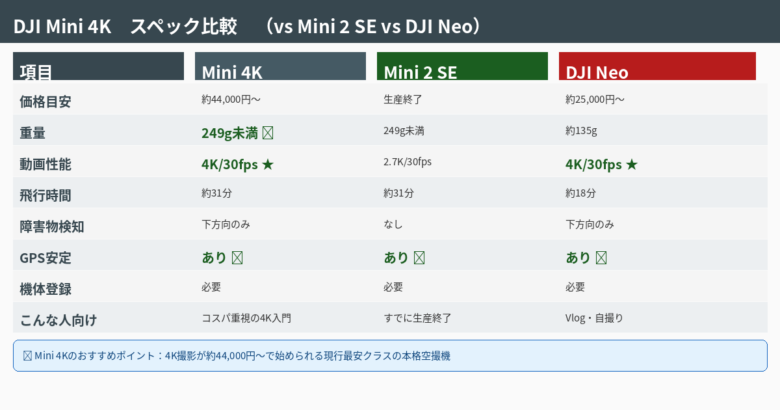Click the DJI Neo column header
Viewport: 780px width, 410px height.
click(x=657, y=66)
